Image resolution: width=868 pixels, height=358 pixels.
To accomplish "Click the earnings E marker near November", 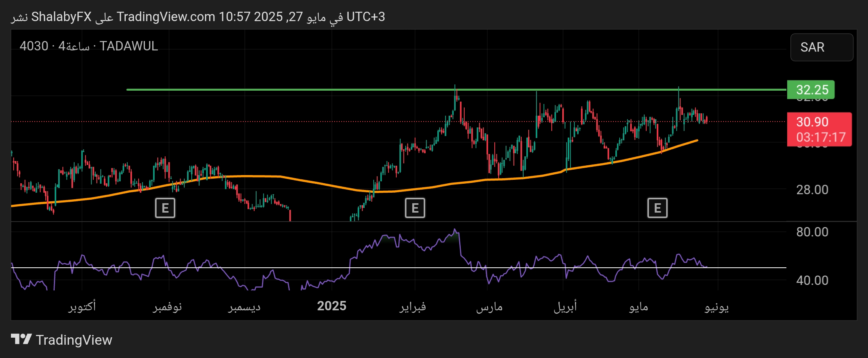I will 165,208.
